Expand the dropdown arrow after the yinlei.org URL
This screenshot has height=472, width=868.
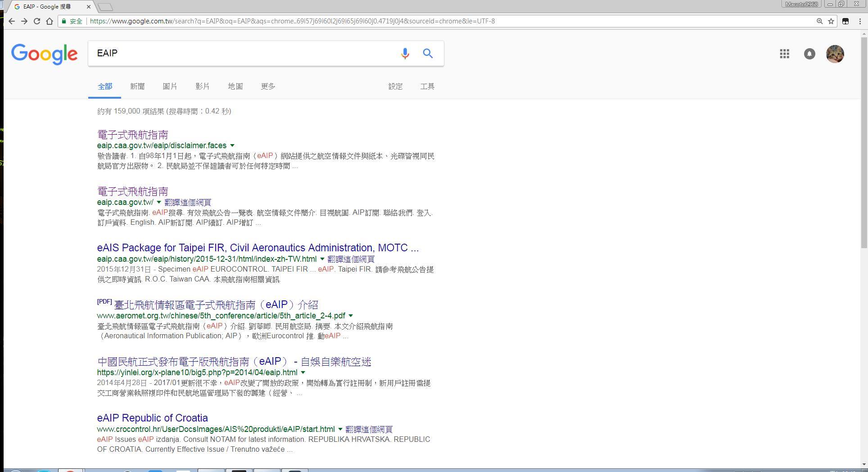tap(303, 372)
